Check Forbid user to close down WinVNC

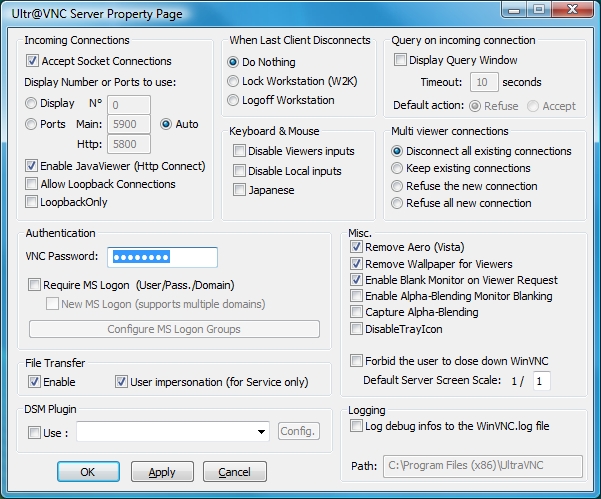tap(356, 361)
